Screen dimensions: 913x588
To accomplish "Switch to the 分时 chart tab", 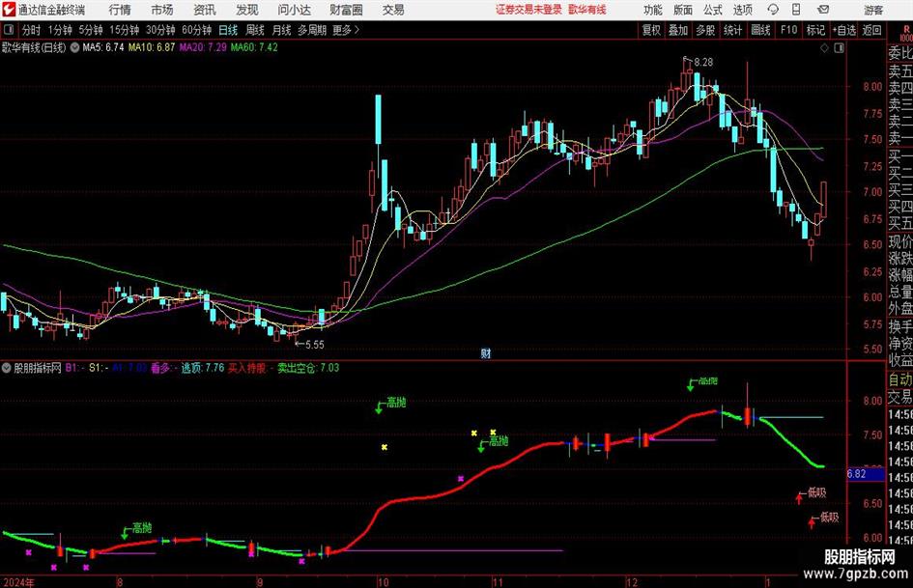I will tap(32, 30).
